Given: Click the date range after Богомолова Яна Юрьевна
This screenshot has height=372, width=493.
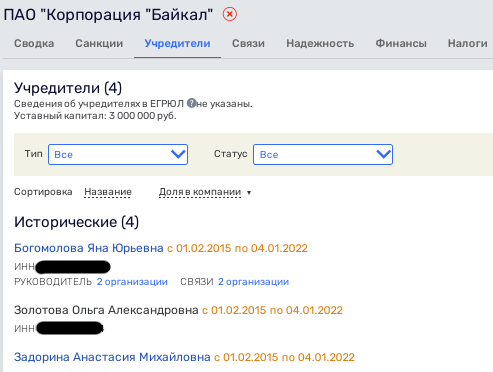Looking at the screenshot, I should pyautogui.click(x=237, y=248).
